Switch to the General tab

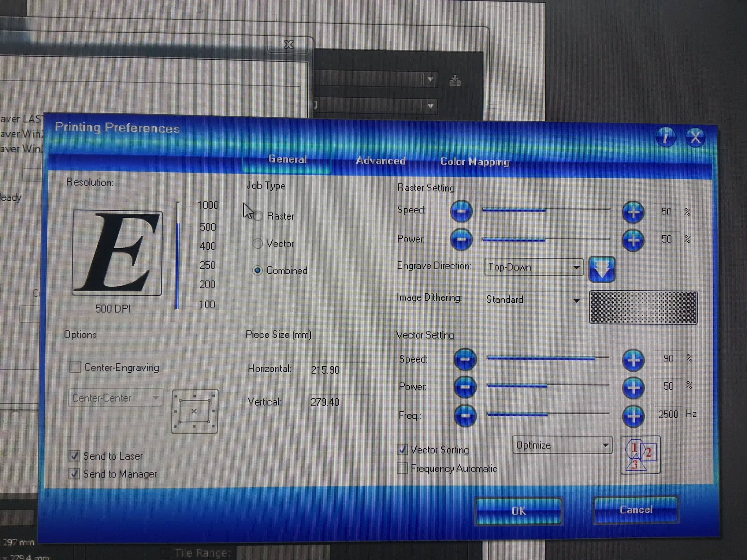click(x=287, y=159)
